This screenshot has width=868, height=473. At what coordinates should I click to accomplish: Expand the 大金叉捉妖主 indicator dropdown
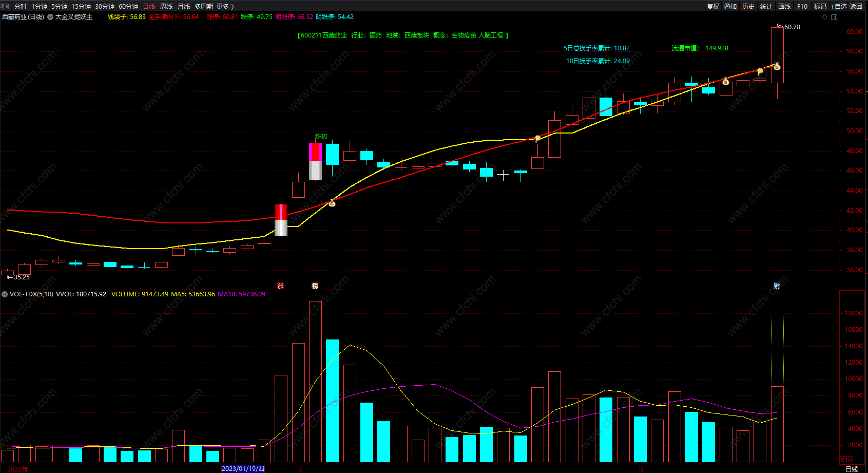[50, 17]
